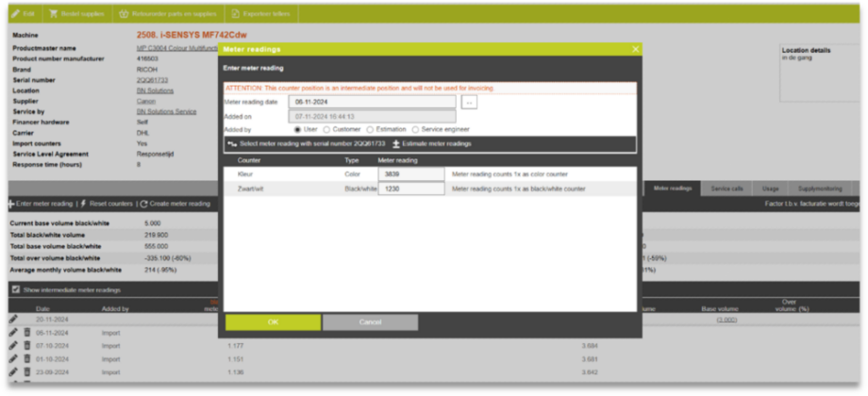
Task: Click the 3.681 colour reading value
Action: click(590, 359)
